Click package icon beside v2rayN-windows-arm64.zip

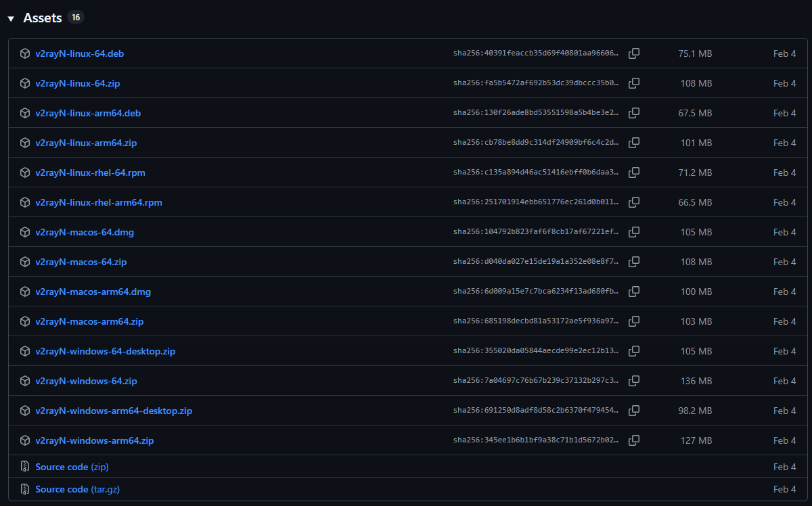[x=25, y=440]
